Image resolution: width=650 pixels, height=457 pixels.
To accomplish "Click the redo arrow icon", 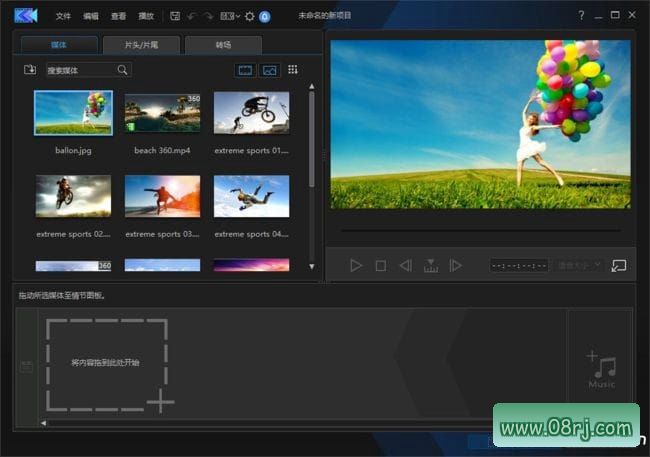I will 208,16.
